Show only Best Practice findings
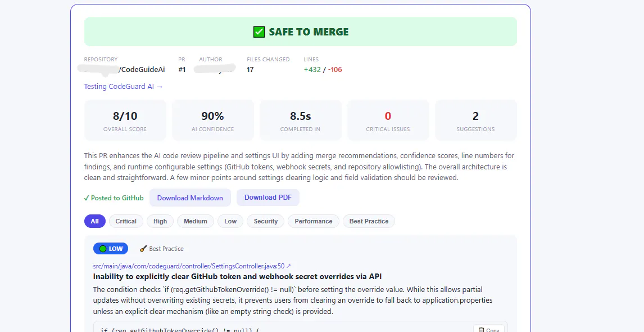This screenshot has width=644, height=332. (369, 221)
